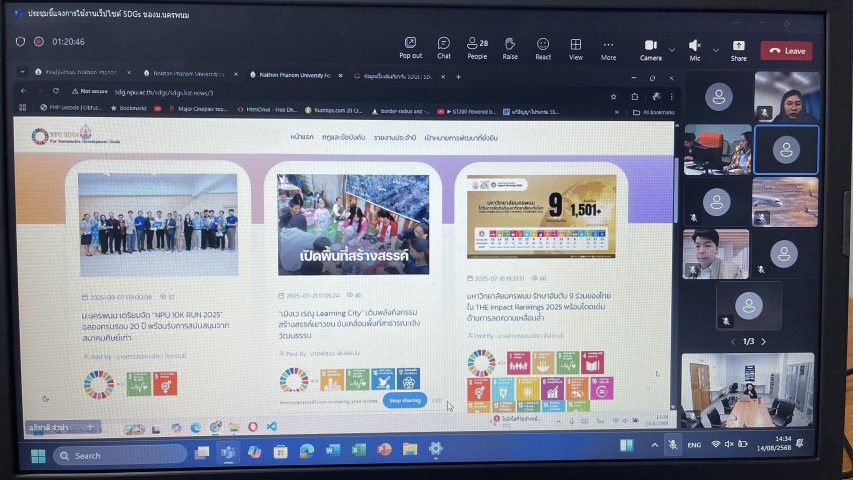Pop out the shared content window
Viewport: 853px width, 480px height.
click(410, 48)
